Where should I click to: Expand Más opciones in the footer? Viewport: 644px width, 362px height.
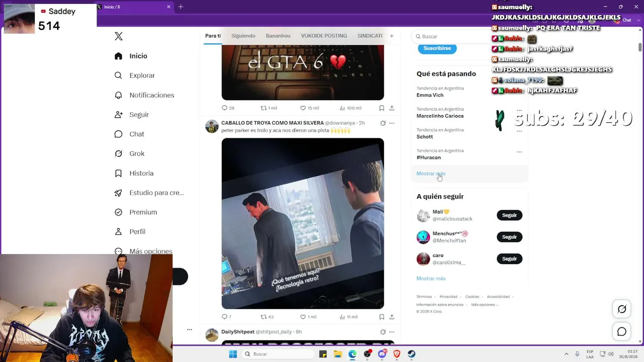485,305
